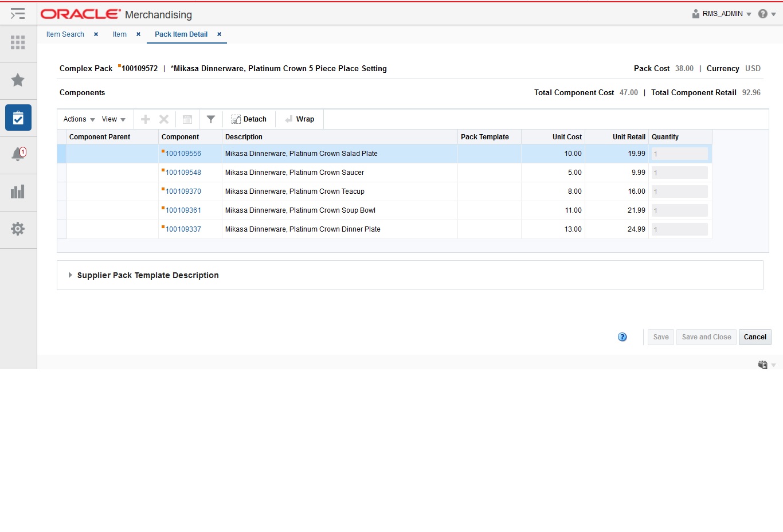The image size is (783, 532).
Task: Click the Quantity field for Soup Bowl
Action: pyautogui.click(x=680, y=210)
